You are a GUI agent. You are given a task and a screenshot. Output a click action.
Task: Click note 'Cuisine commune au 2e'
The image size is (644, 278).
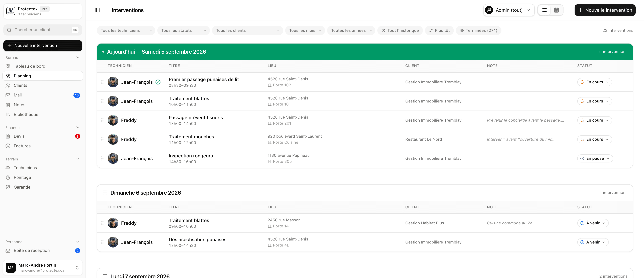point(512,223)
